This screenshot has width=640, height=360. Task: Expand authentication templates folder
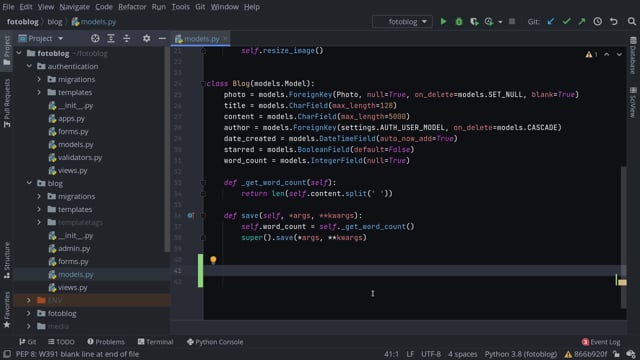click(x=39, y=92)
